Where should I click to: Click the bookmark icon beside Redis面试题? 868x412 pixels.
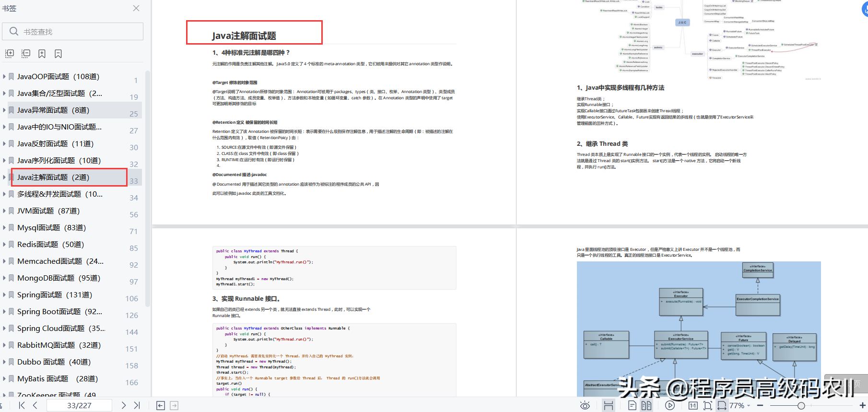coord(12,244)
